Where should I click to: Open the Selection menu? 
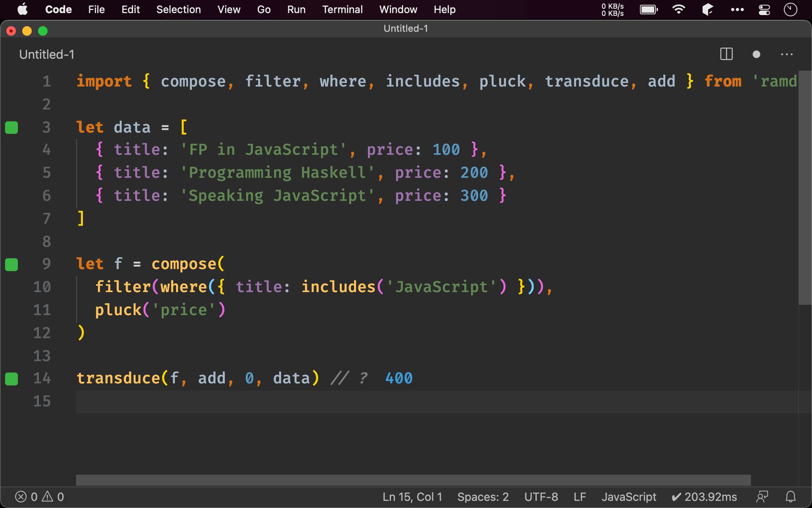coord(178,9)
